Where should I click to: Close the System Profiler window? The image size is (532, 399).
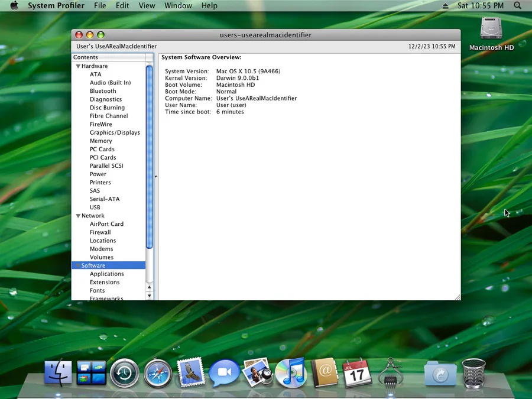[79, 35]
